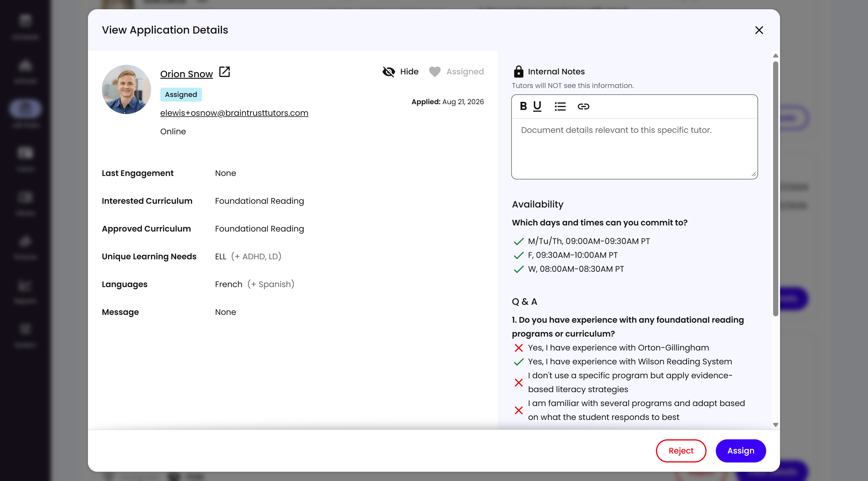
Task: Focus the Internal Notes text area
Action: click(x=634, y=148)
